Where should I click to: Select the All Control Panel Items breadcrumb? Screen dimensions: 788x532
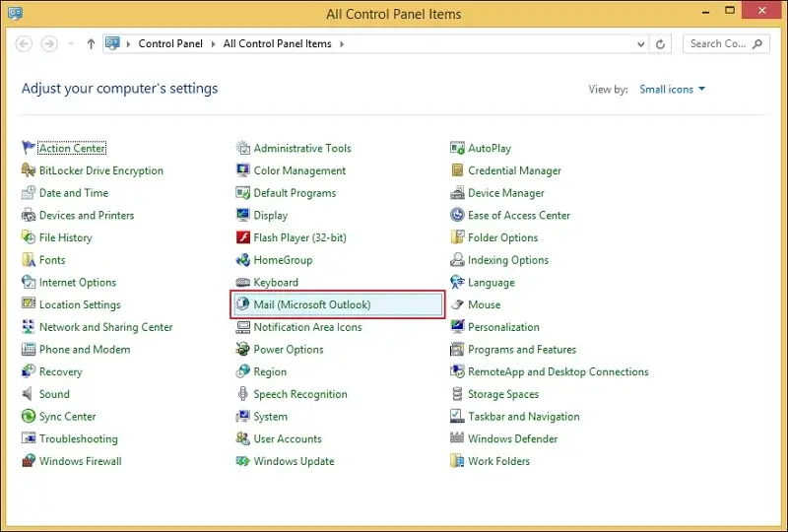pyautogui.click(x=278, y=43)
